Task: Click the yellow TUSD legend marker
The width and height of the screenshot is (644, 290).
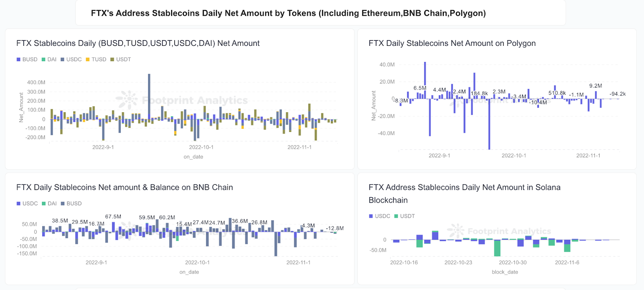Action: click(88, 60)
